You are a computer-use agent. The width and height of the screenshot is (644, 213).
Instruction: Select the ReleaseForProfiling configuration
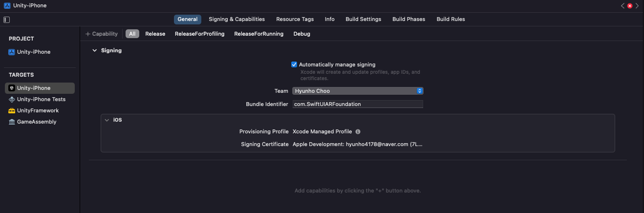(x=199, y=34)
